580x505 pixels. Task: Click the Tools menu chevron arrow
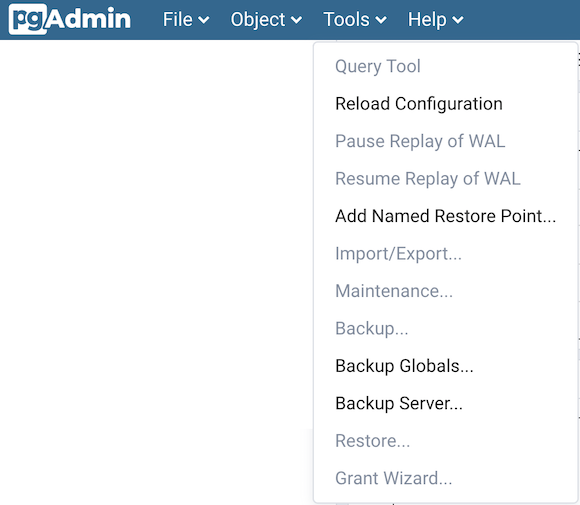pos(381,20)
